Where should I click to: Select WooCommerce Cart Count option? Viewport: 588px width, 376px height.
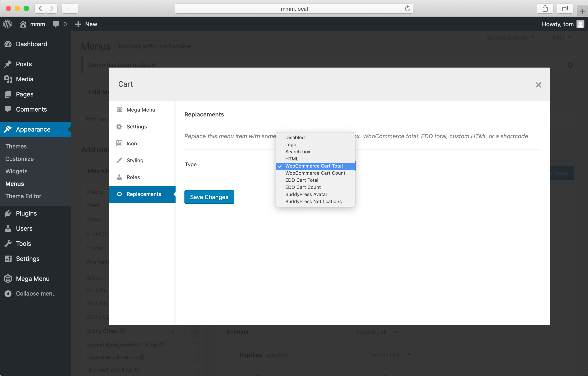tap(316, 173)
